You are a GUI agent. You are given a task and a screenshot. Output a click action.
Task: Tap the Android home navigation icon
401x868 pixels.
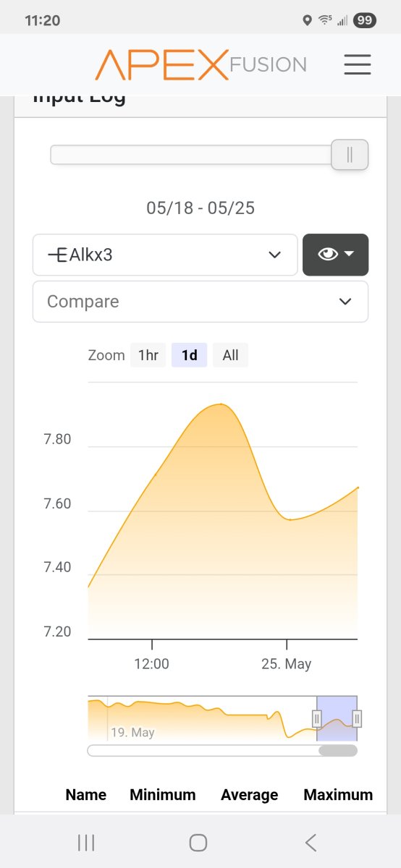198,842
